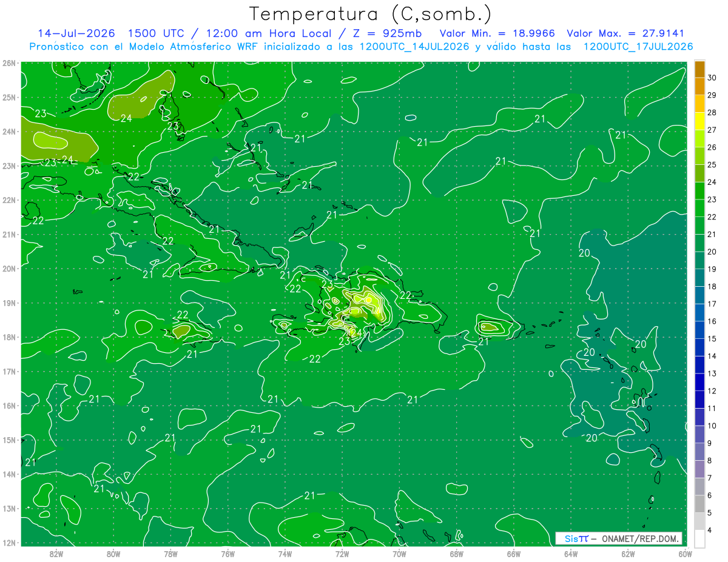728x562 pixels.
Task: Click the color scale label '15'
Action: tap(712, 338)
